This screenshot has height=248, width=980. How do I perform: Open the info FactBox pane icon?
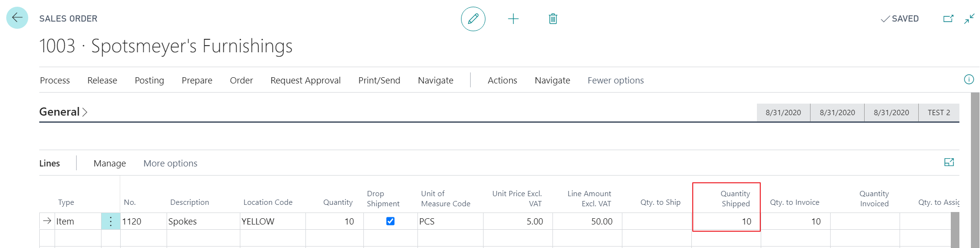pos(969,80)
